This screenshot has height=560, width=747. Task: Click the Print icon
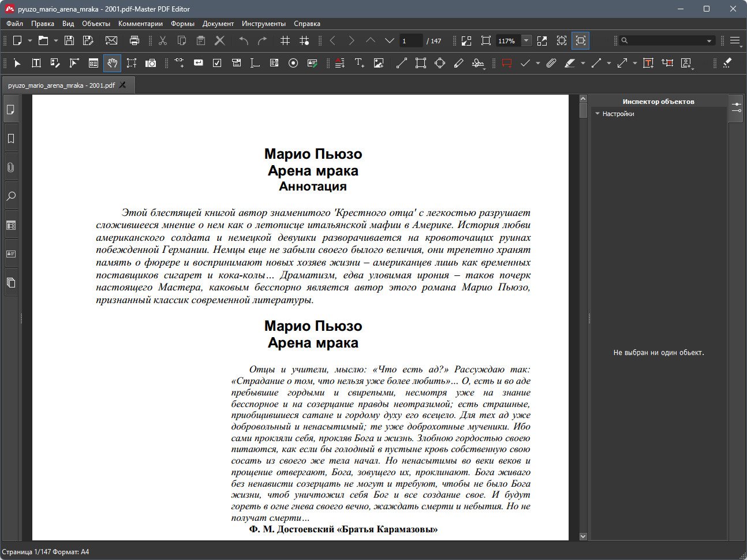[x=135, y=40]
